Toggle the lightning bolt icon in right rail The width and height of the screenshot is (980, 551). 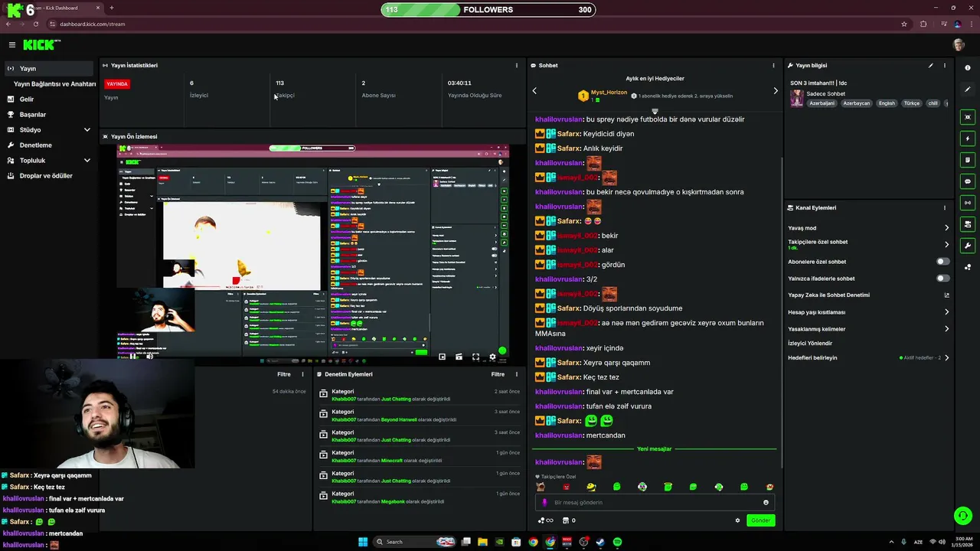point(968,139)
